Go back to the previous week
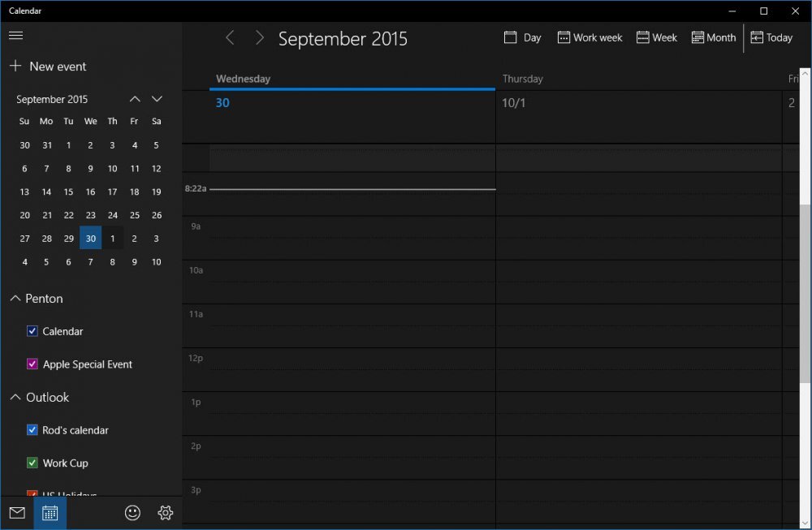812x530 pixels. coord(230,37)
